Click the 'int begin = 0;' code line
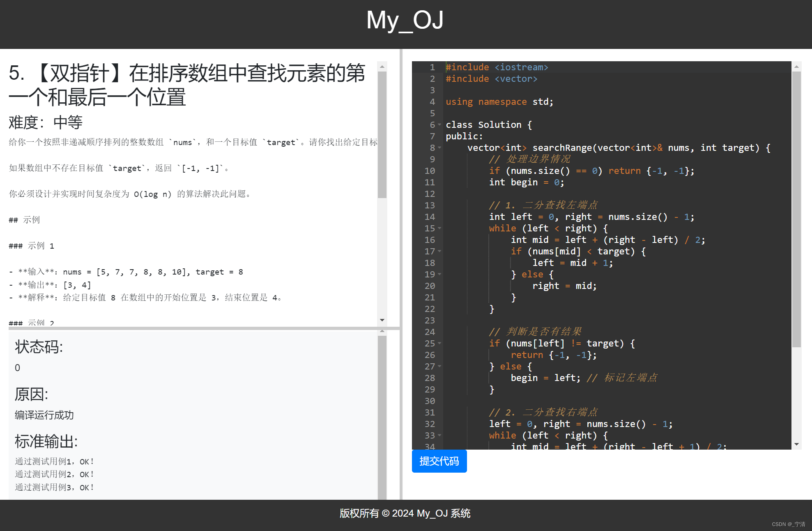 [x=527, y=182]
